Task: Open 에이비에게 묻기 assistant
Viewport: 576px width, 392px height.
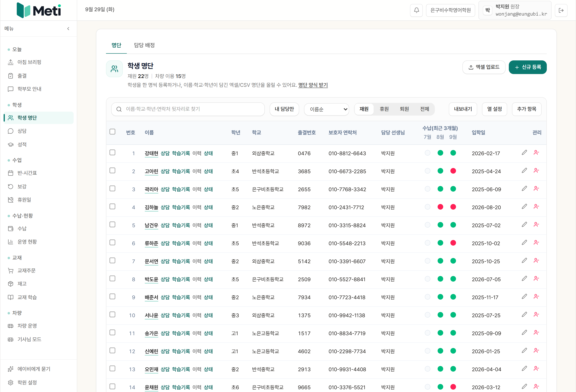Action: pyautogui.click(x=39, y=369)
